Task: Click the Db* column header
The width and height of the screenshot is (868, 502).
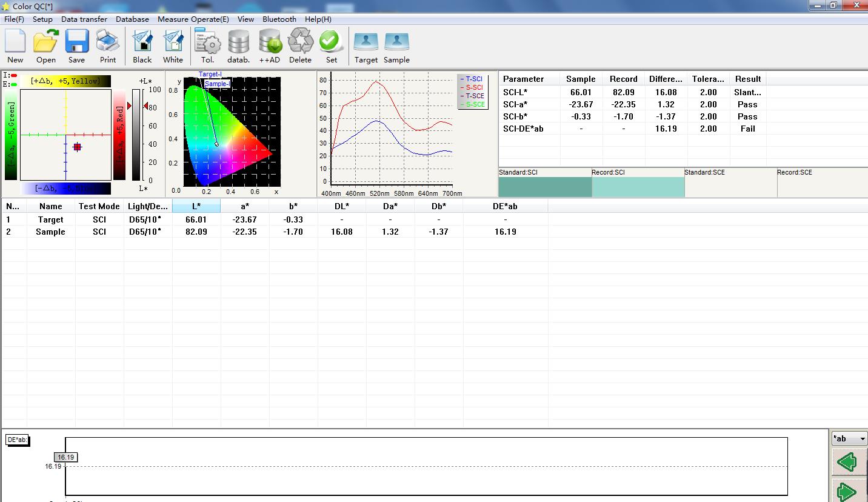Action: (439, 206)
